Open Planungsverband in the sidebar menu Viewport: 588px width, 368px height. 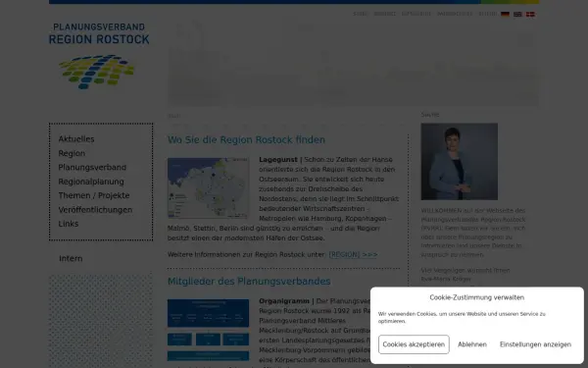pyautogui.click(x=92, y=167)
